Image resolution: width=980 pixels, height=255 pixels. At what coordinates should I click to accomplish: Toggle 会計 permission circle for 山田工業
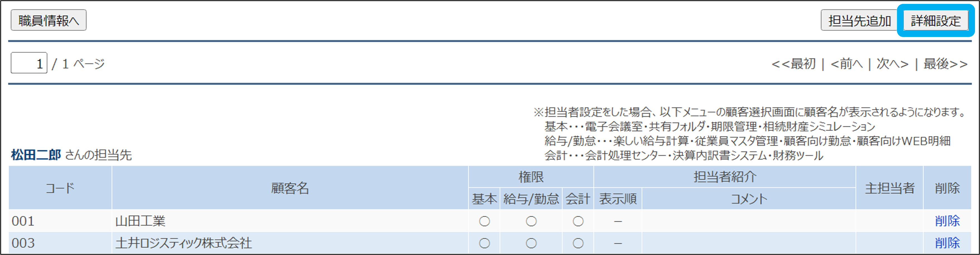coord(578,221)
